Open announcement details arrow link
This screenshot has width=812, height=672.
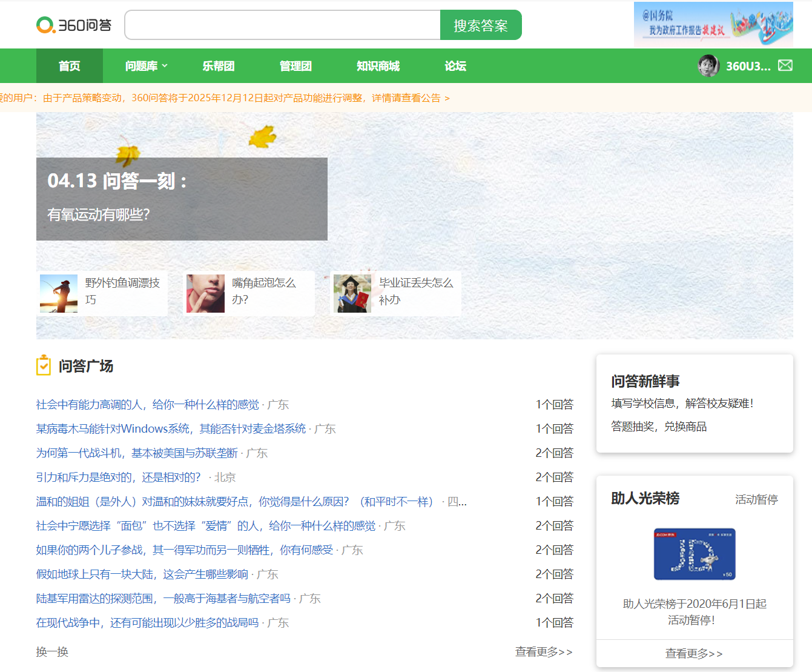[x=447, y=98]
